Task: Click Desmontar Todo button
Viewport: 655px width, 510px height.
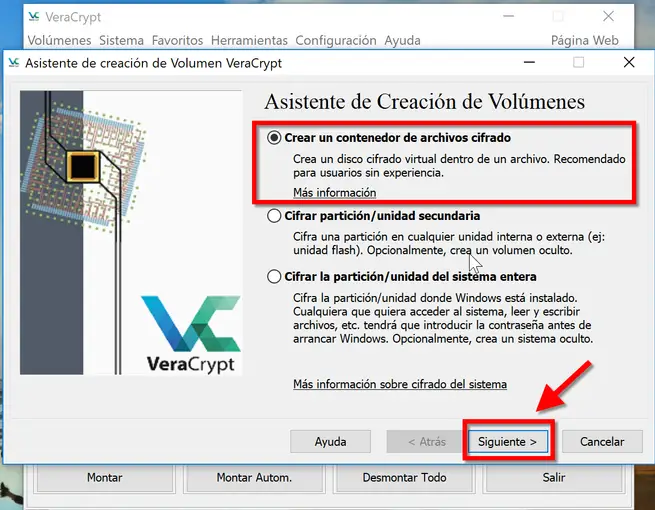Action: [x=404, y=478]
